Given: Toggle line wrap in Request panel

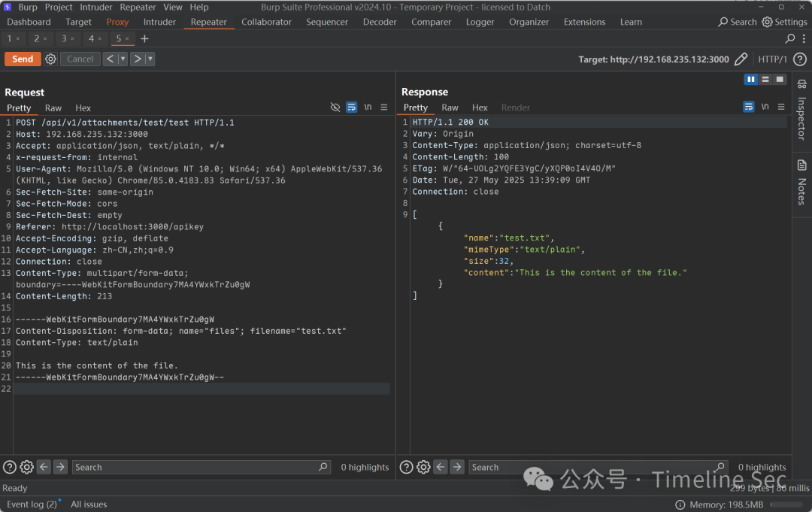Looking at the screenshot, I should (x=351, y=108).
